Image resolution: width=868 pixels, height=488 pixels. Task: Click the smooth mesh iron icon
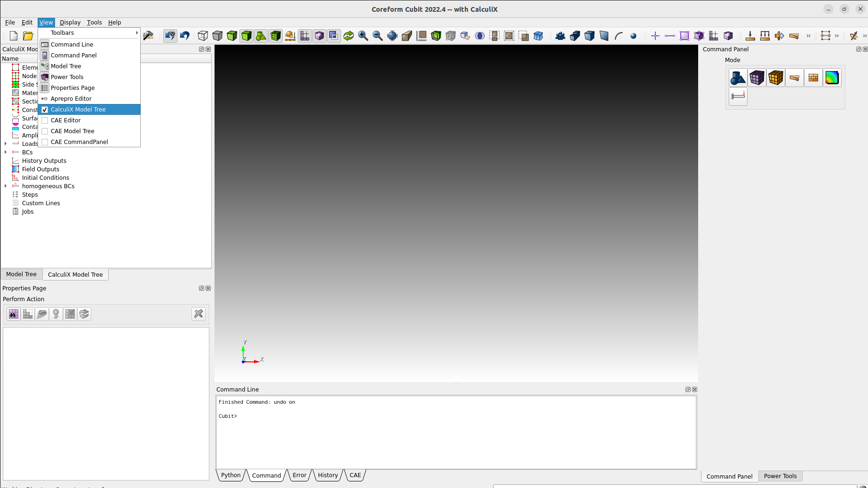click(x=42, y=314)
